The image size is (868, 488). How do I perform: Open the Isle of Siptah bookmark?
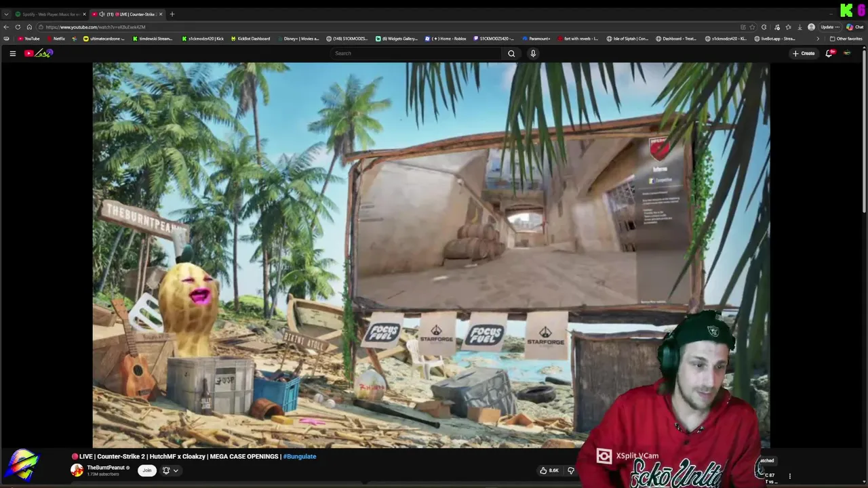[627, 39]
